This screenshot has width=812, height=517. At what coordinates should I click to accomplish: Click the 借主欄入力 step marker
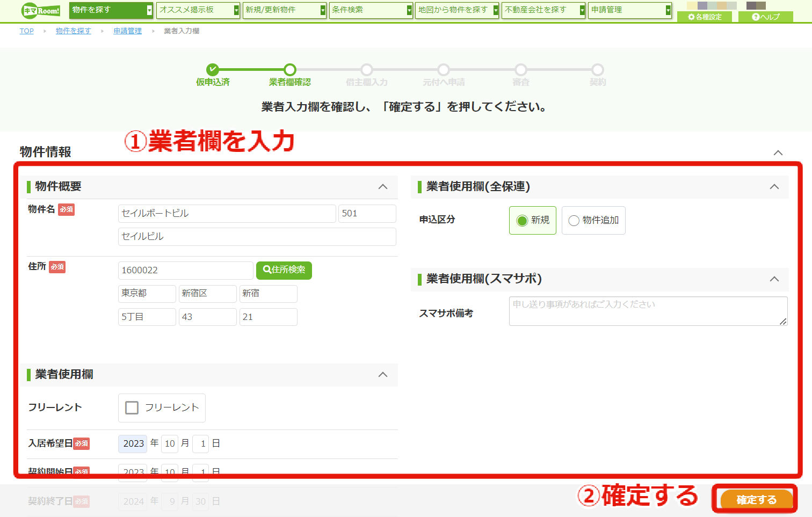click(x=367, y=70)
